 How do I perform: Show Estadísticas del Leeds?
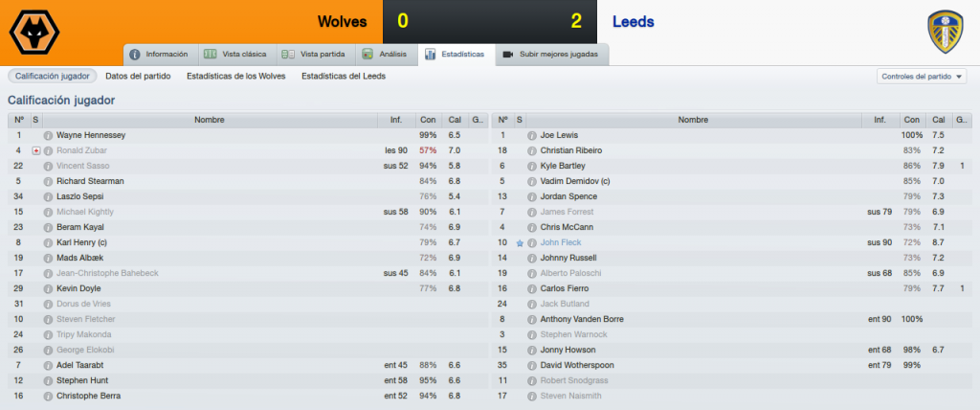click(x=344, y=76)
